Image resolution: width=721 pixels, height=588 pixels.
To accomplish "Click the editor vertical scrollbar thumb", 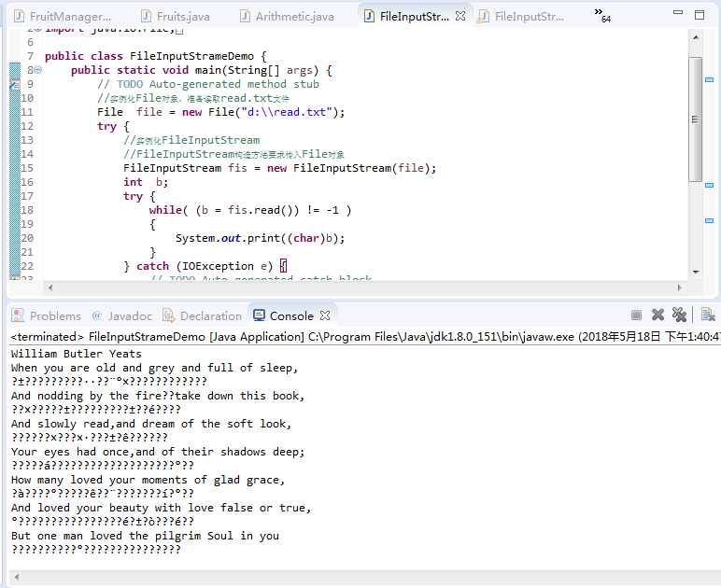I will coord(695,119).
